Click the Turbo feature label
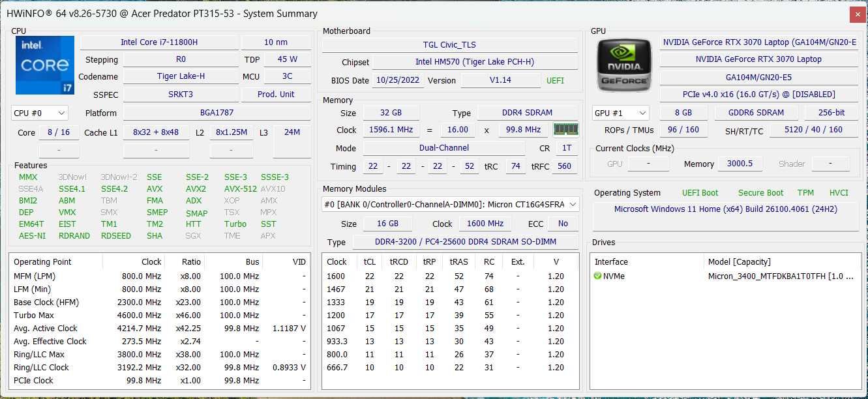 tap(235, 224)
